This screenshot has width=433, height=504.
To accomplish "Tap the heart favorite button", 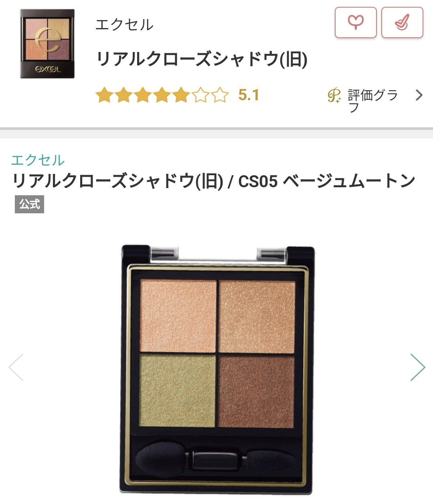I will pyautogui.click(x=356, y=22).
